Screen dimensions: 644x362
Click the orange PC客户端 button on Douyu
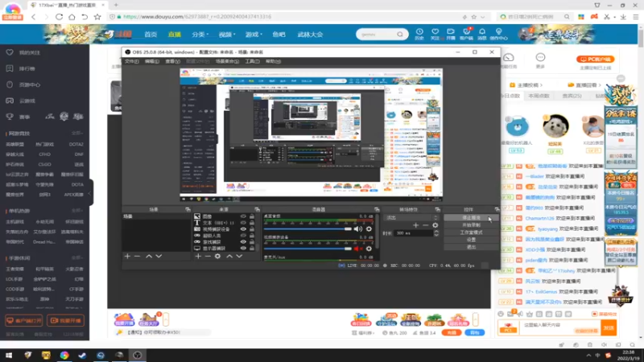[x=595, y=59]
